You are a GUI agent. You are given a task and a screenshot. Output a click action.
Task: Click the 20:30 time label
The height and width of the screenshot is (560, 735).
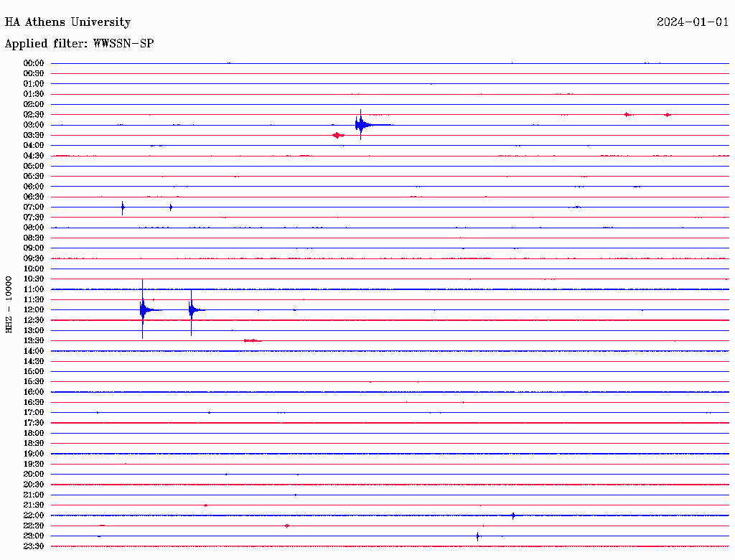click(x=34, y=485)
